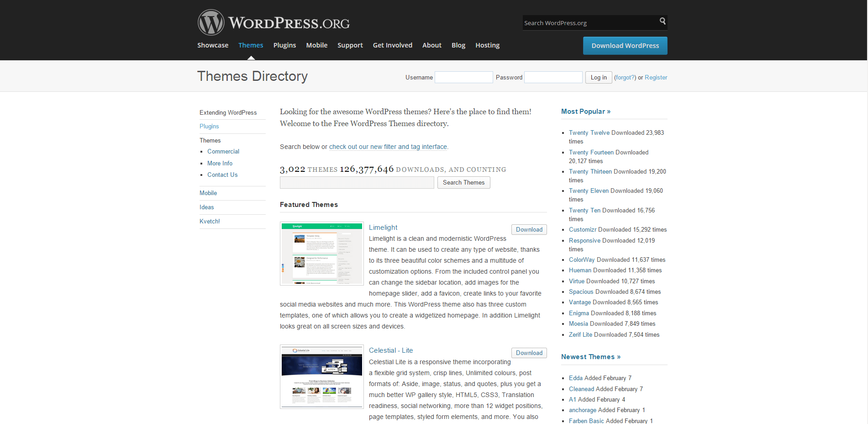Open the Hosting menu item
Image resolution: width=868 pixels, height=424 pixels.
pos(487,45)
